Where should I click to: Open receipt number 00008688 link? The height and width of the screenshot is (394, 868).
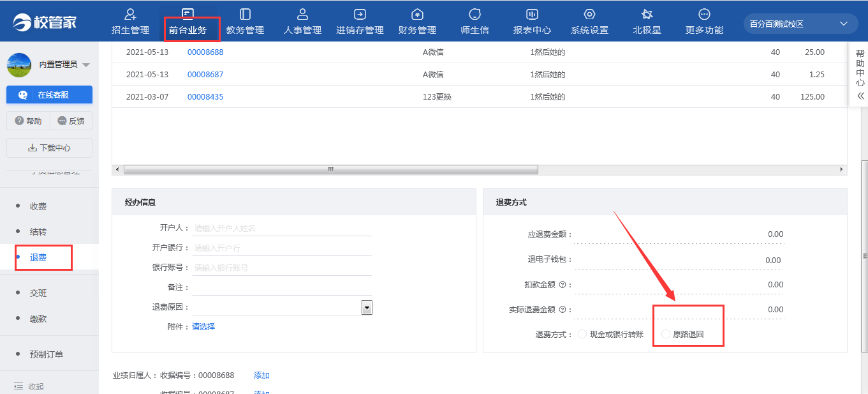pos(205,52)
